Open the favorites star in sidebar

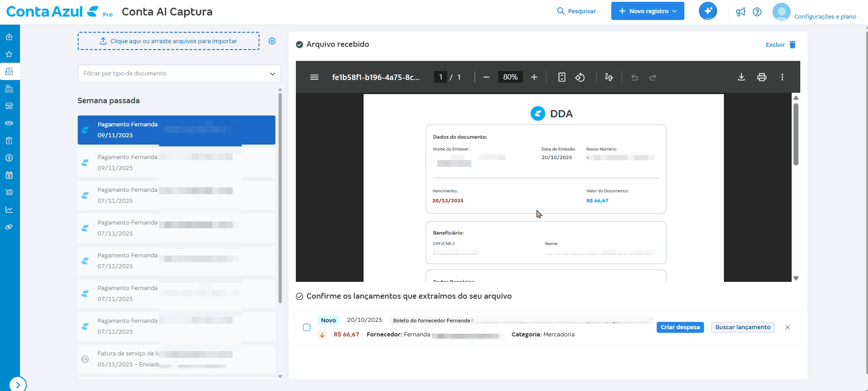(x=9, y=54)
